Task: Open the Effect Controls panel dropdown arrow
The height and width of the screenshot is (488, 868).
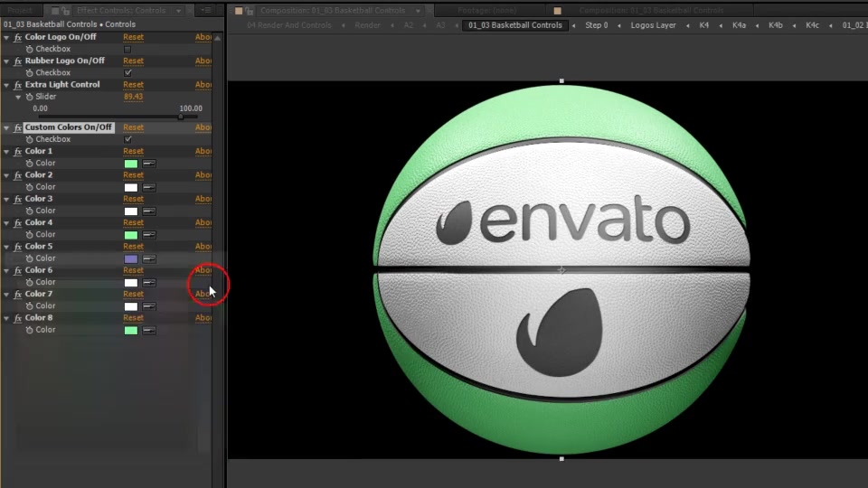Action: (178, 11)
